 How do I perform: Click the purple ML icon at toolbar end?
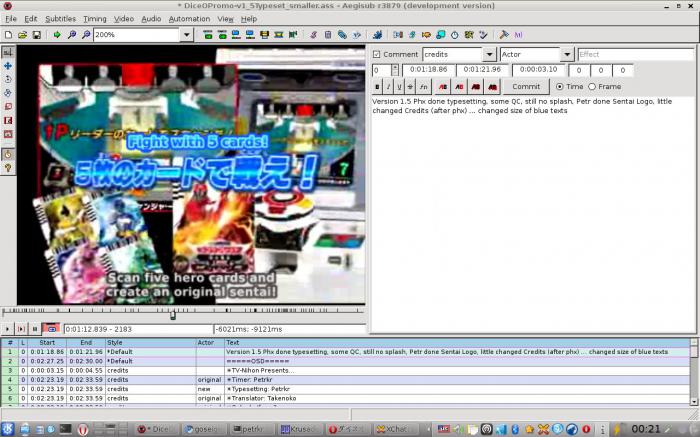pyautogui.click(x=518, y=34)
